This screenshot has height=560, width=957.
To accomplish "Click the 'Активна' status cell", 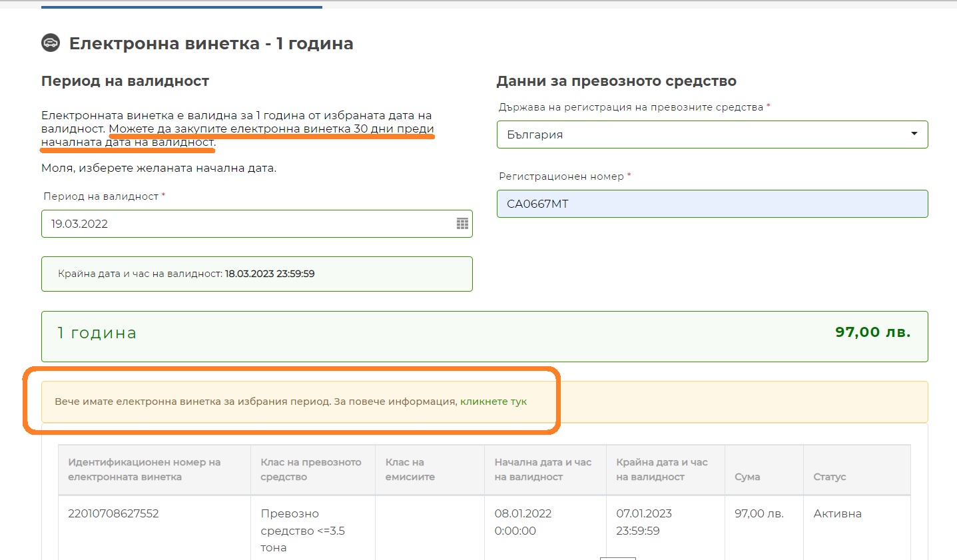I will point(837,513).
